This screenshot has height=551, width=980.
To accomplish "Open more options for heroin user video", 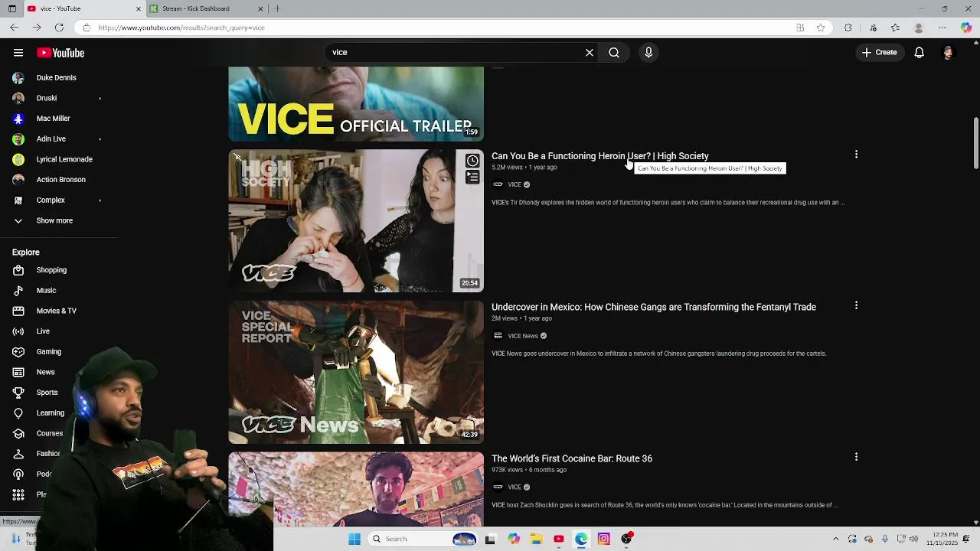I will pyautogui.click(x=856, y=155).
